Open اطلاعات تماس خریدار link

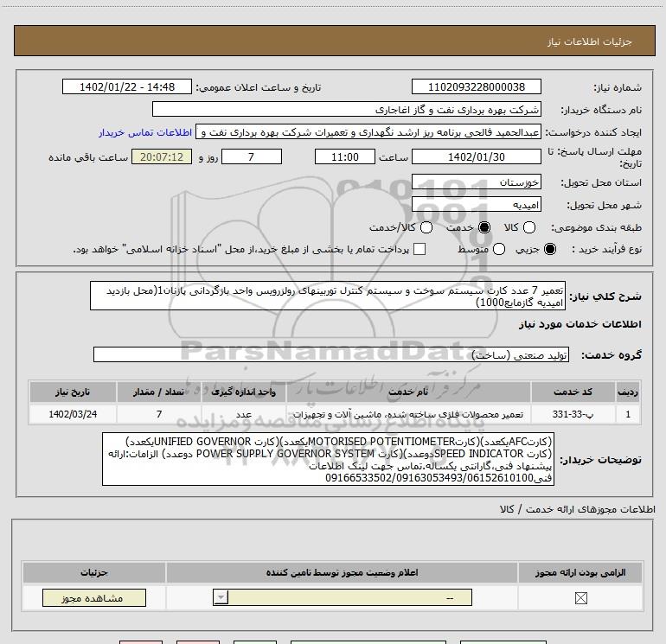click(x=145, y=132)
